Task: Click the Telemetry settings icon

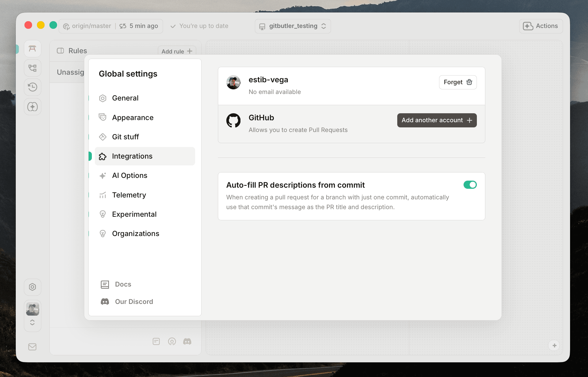Action: click(x=103, y=195)
